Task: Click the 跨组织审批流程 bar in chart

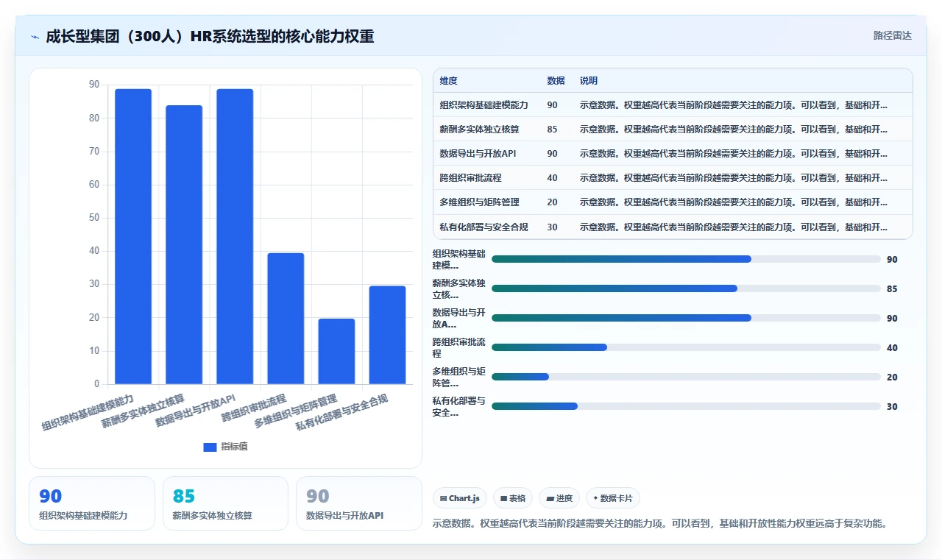Action: tap(286, 319)
